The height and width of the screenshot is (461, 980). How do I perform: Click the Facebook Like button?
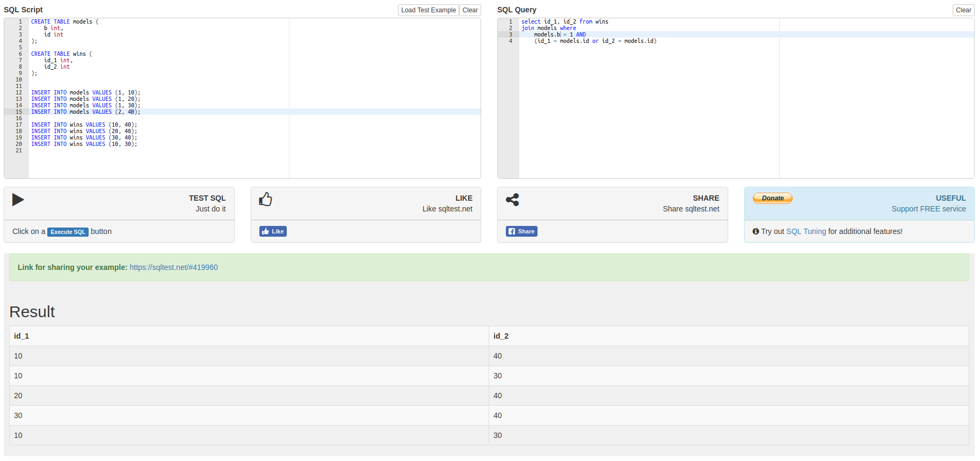pyautogui.click(x=273, y=231)
